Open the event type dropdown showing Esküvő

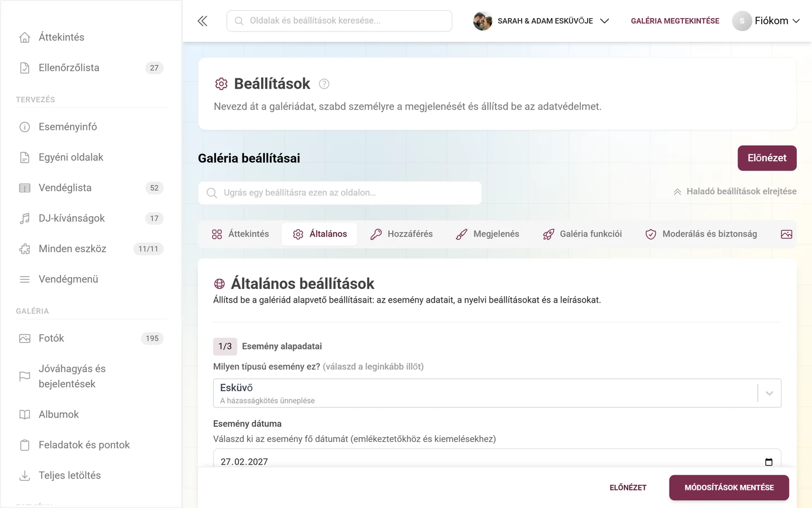pyautogui.click(x=497, y=393)
